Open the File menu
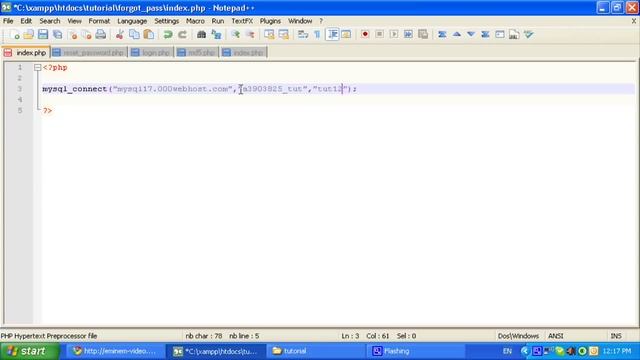 (8, 21)
